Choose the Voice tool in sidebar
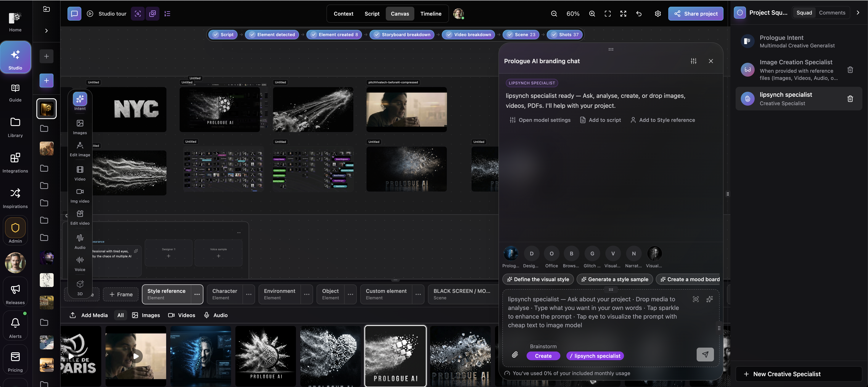Viewport: 868px width, 387px height. [80, 264]
